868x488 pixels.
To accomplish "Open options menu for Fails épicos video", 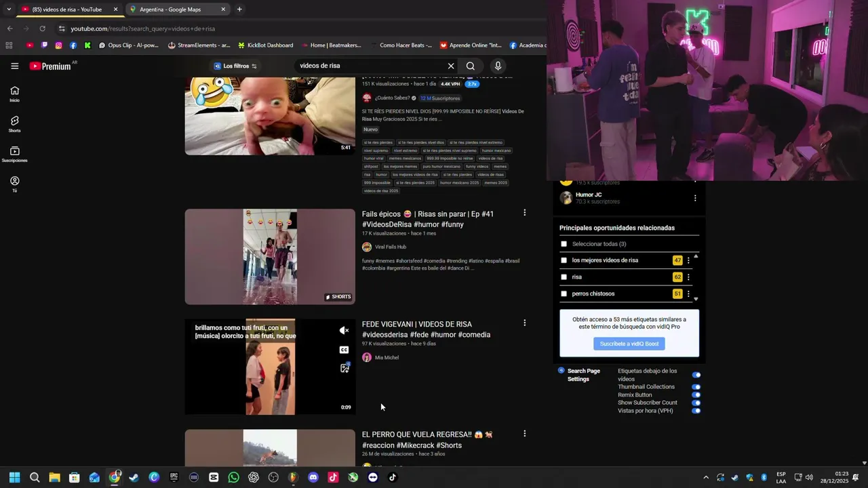I will [x=524, y=213].
